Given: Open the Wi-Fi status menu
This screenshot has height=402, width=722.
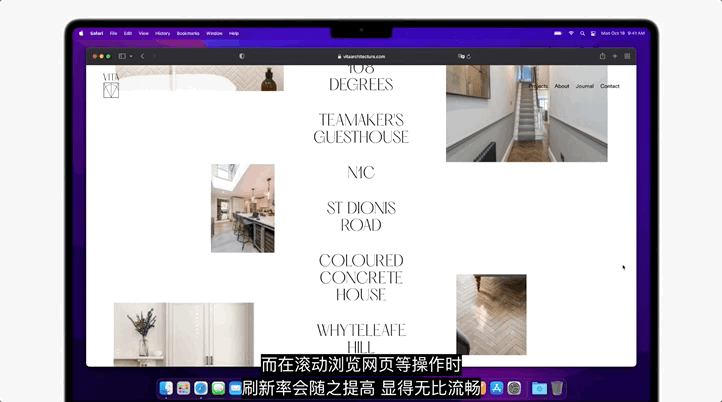Looking at the screenshot, I should coord(571,33).
